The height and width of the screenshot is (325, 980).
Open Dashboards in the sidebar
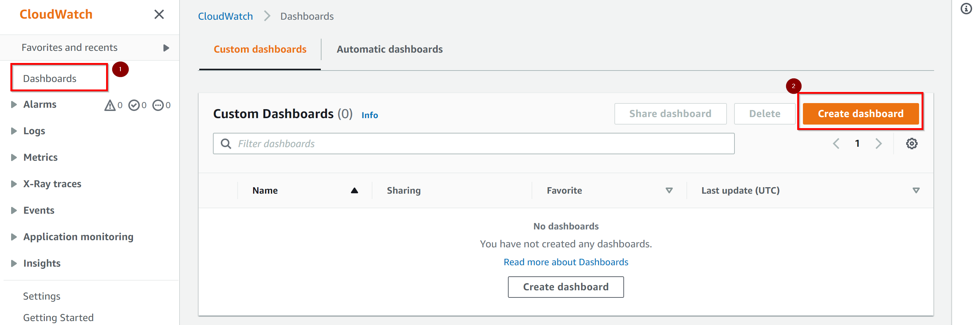[50, 79]
